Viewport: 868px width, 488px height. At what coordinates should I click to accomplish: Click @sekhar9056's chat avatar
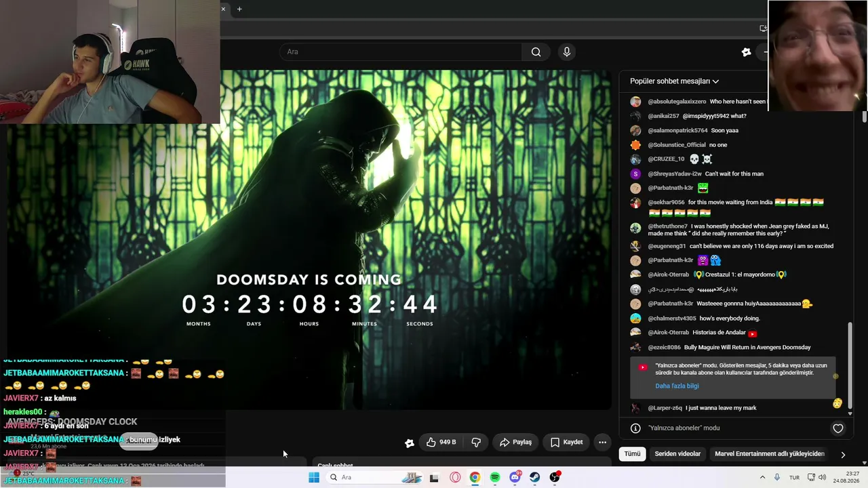point(635,203)
